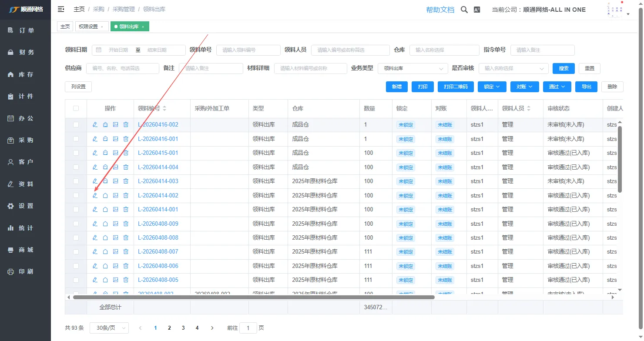Open the 帮助文档 link

[x=440, y=10]
